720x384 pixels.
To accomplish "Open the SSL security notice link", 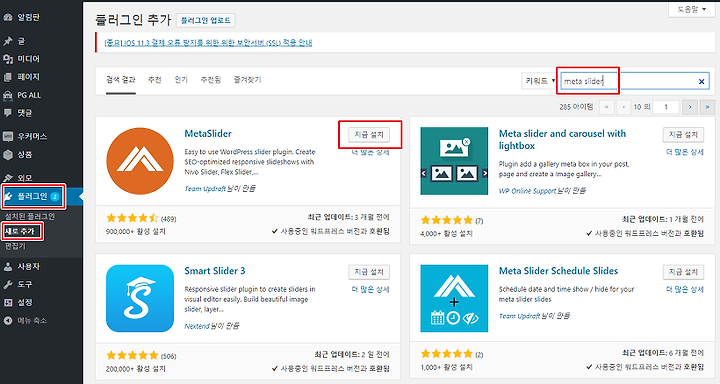I will [x=208, y=43].
